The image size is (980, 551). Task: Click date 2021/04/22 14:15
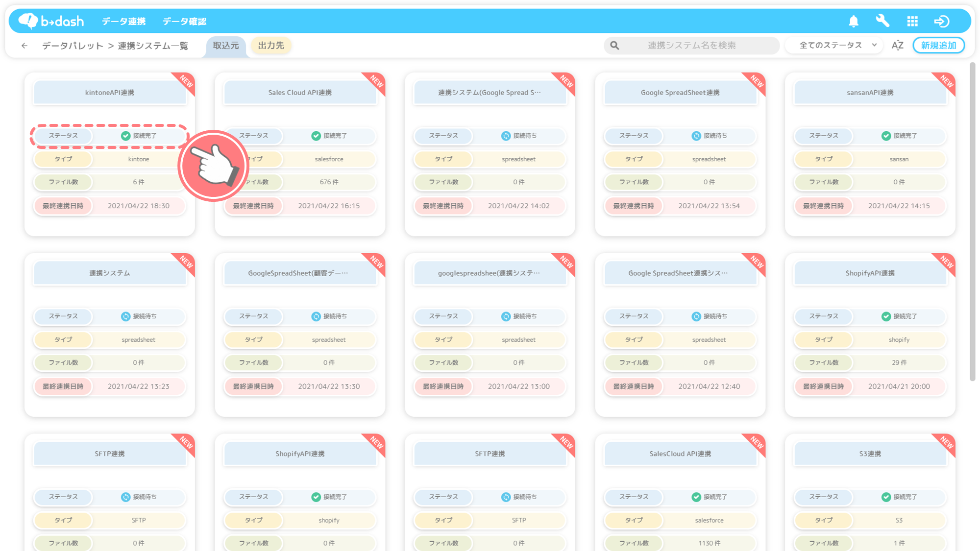tap(899, 206)
